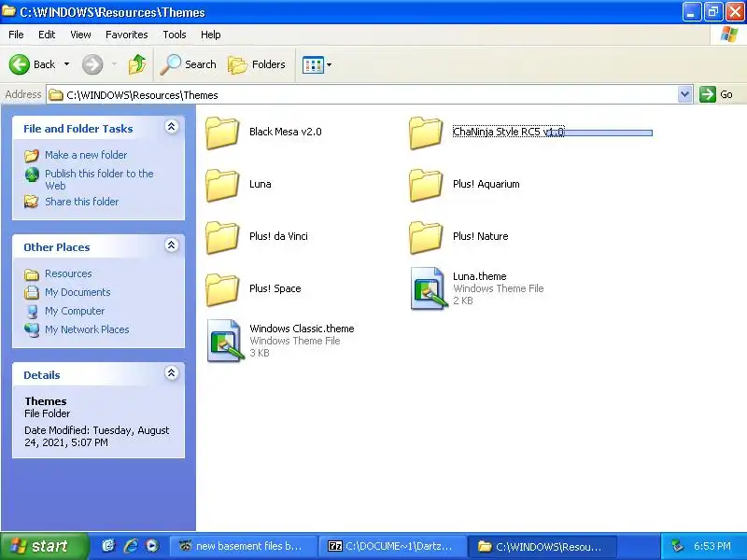The width and height of the screenshot is (747, 560).
Task: Launch Internet Explorer from Quick Launch
Action: click(131, 546)
